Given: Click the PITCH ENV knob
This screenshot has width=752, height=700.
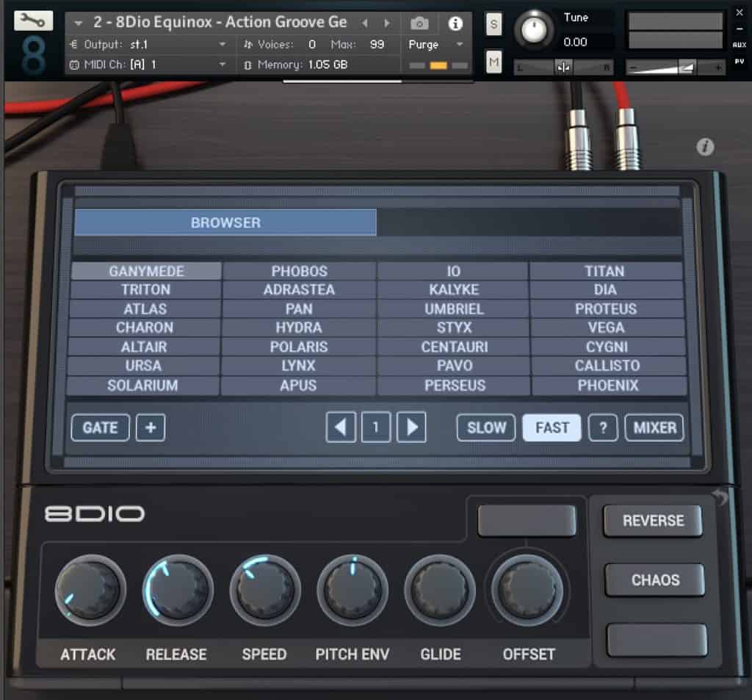Looking at the screenshot, I should (x=352, y=590).
